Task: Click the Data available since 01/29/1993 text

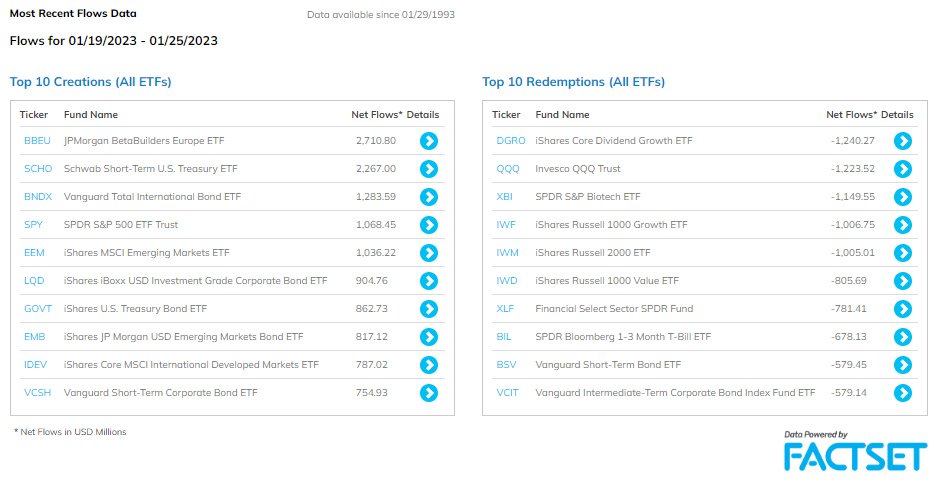Action: 381,15
